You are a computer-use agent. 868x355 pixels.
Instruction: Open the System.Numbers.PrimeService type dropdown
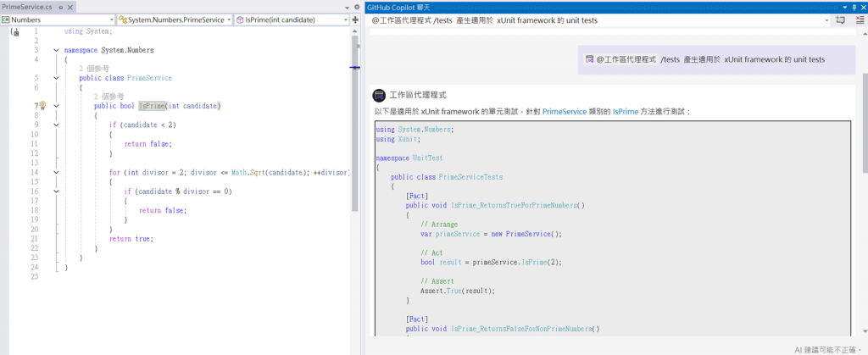tap(175, 19)
